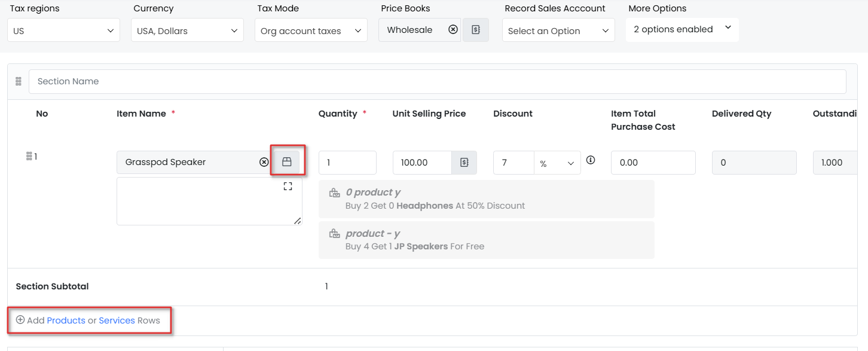Expand the Currency dropdown
The image size is (868, 351).
(x=187, y=30)
